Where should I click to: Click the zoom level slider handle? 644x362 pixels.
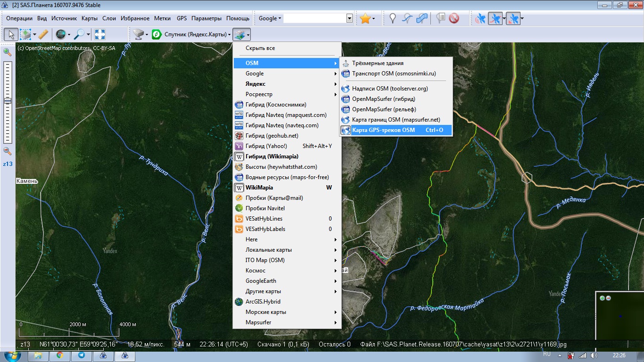[7, 101]
